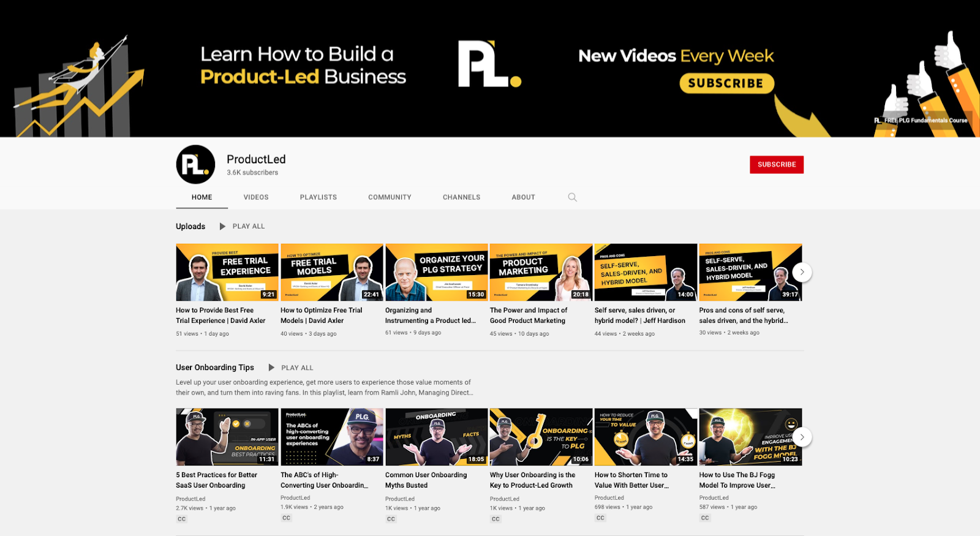Click ProductLed channel name under The ABC's video
The height and width of the screenshot is (536, 980).
295,498
